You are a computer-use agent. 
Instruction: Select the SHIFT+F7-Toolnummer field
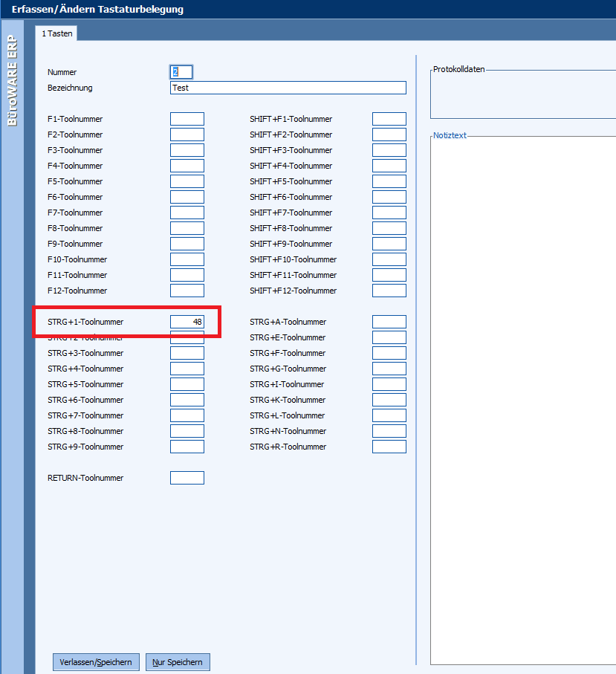click(389, 213)
